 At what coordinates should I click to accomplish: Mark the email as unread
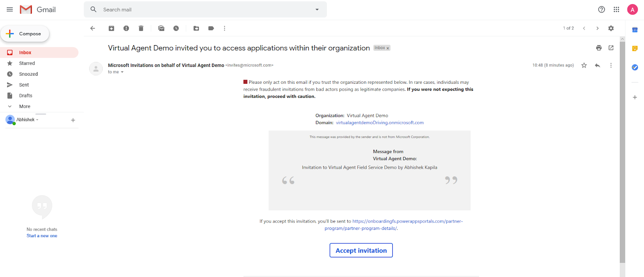tap(161, 28)
